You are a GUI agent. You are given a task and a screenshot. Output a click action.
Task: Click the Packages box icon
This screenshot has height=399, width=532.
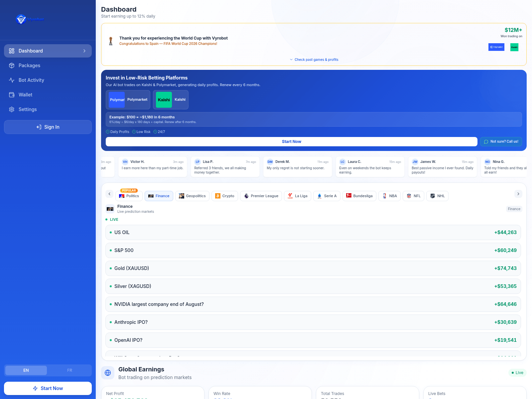(x=12, y=66)
